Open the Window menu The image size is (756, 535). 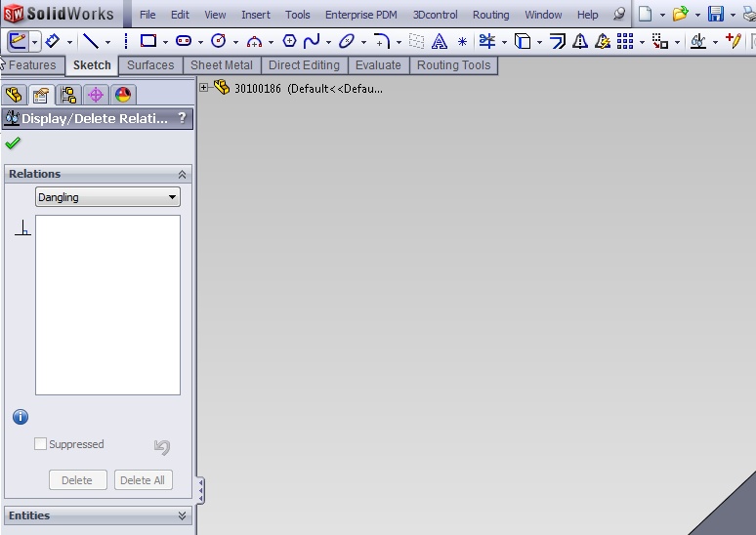(x=543, y=15)
